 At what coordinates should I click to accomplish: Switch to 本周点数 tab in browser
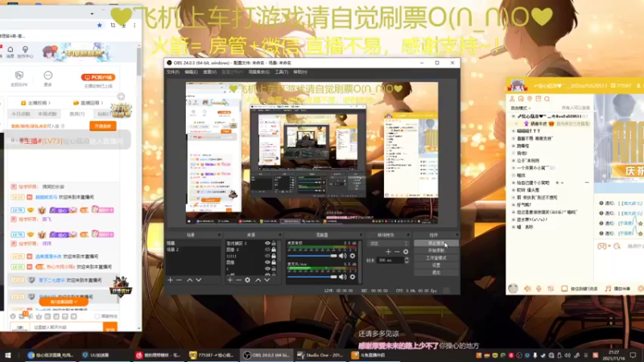[x=47, y=114]
